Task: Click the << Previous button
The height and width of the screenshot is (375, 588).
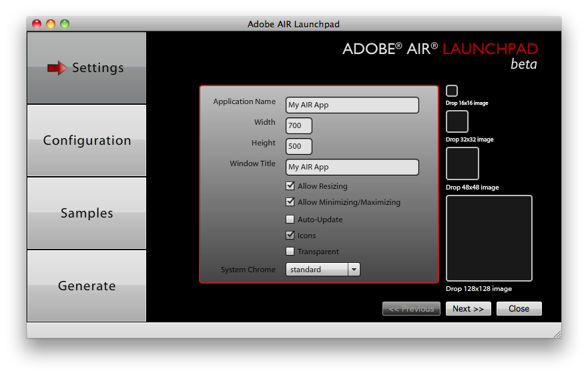Action: 411,309
